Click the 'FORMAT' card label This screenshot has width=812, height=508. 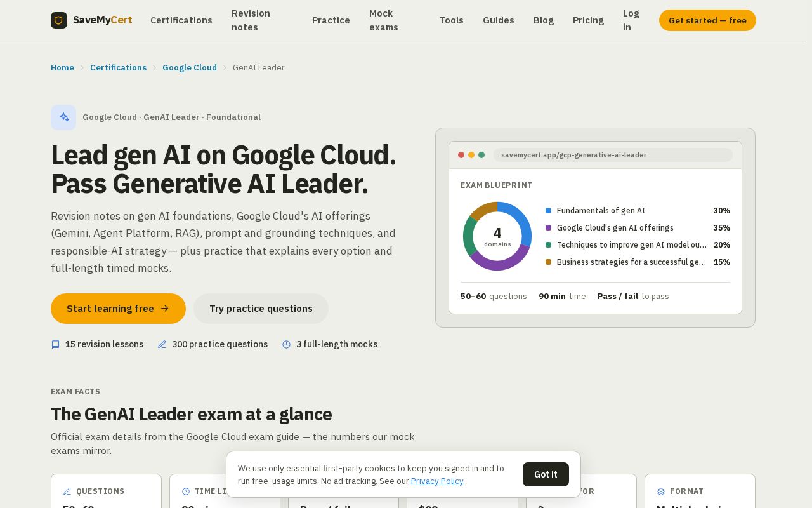click(x=686, y=491)
